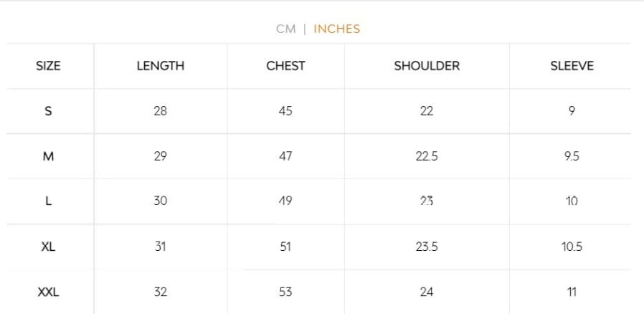Select the M size row label
This screenshot has height=329, width=644.
point(48,156)
